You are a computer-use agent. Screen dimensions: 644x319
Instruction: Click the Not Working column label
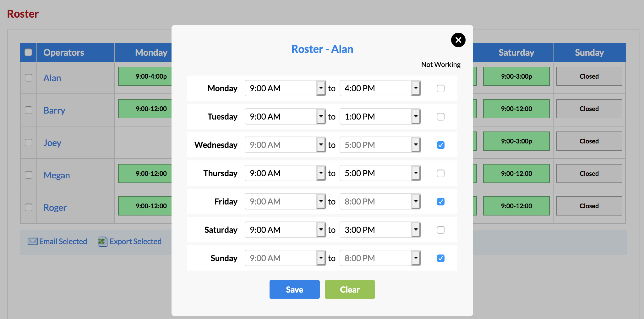[441, 64]
